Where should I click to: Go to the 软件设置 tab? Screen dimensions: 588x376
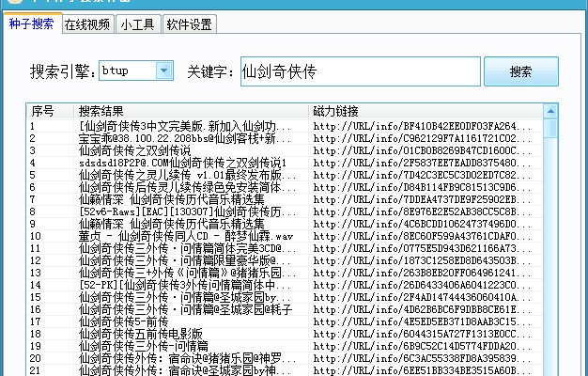click(189, 25)
